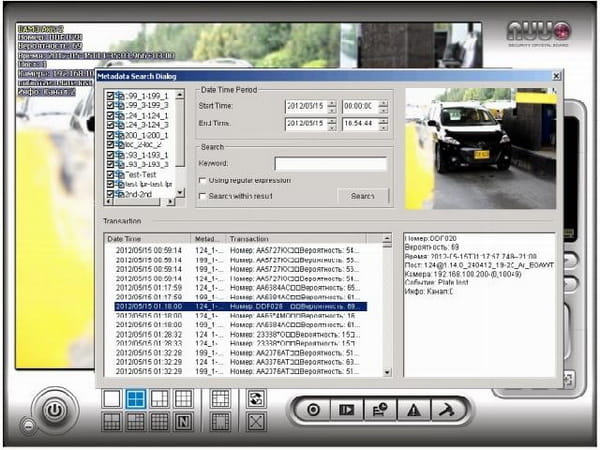
Task: Click the record button in the toolbar
Action: [x=314, y=409]
